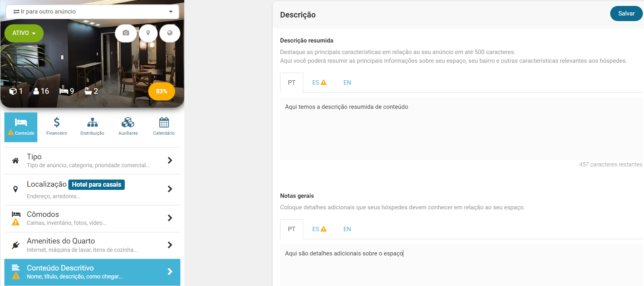Screen dimensions: 644x286
Task: Click 'Camas, inventário, fotos, vídeo...' subtitle
Action: [67, 223]
